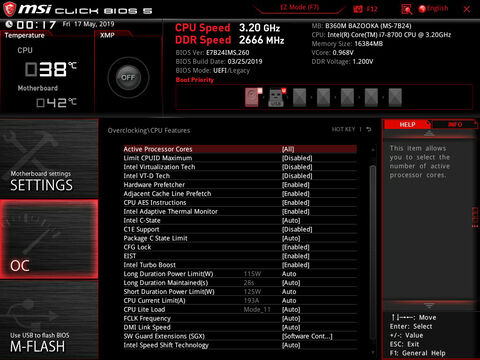
Task: Select the USB boot device icon
Action: tap(277, 97)
